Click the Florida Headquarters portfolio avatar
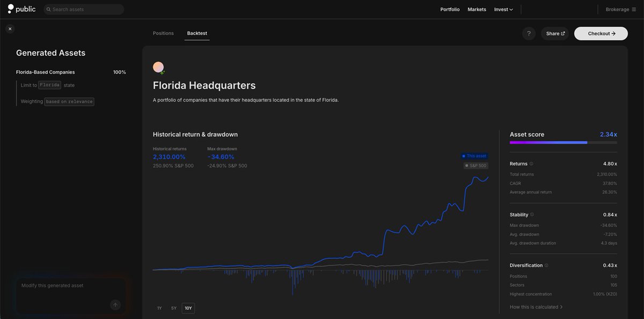The width and height of the screenshot is (644, 319). coord(158,67)
